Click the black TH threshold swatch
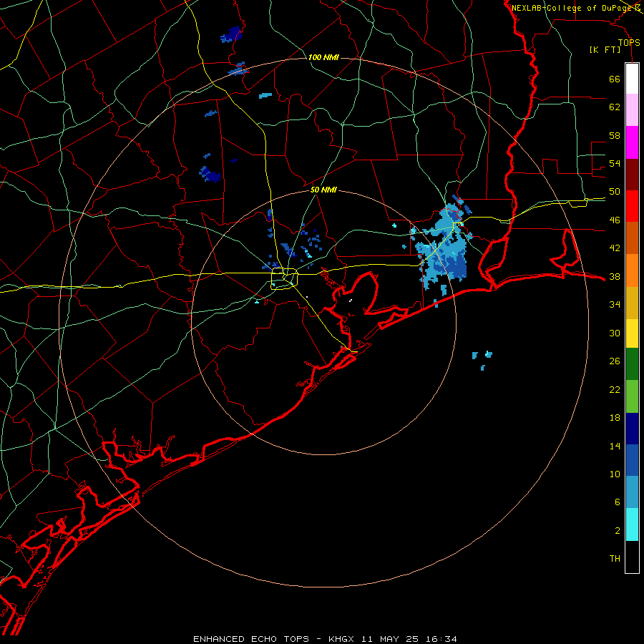The height and width of the screenshot is (644, 644). coord(632,557)
